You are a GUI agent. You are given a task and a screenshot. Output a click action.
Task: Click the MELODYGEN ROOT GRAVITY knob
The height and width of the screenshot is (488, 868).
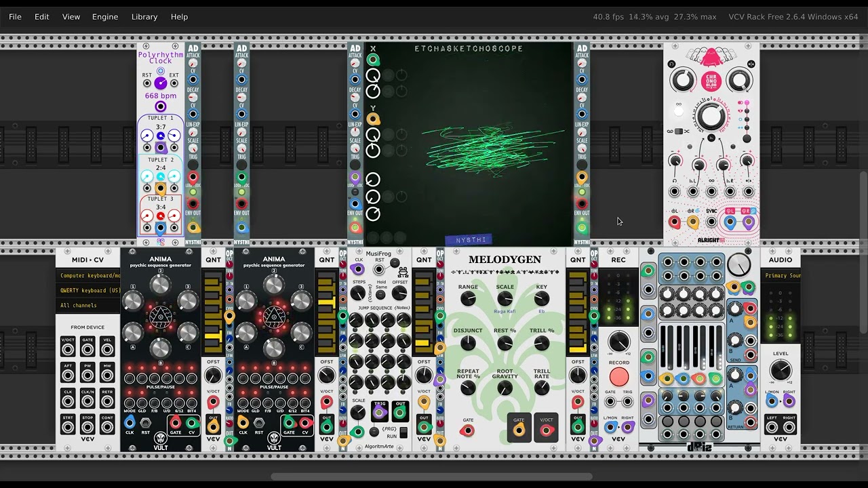click(505, 388)
